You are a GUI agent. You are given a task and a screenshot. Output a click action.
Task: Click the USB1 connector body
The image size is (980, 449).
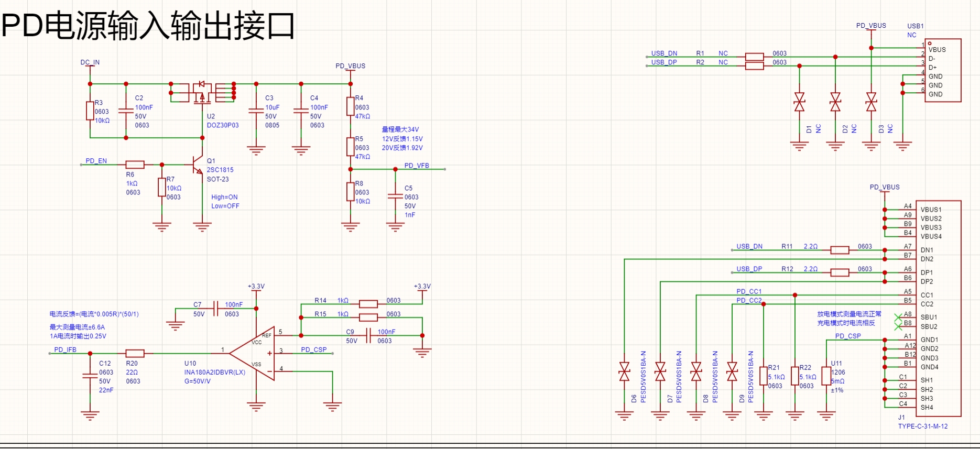[x=944, y=70]
